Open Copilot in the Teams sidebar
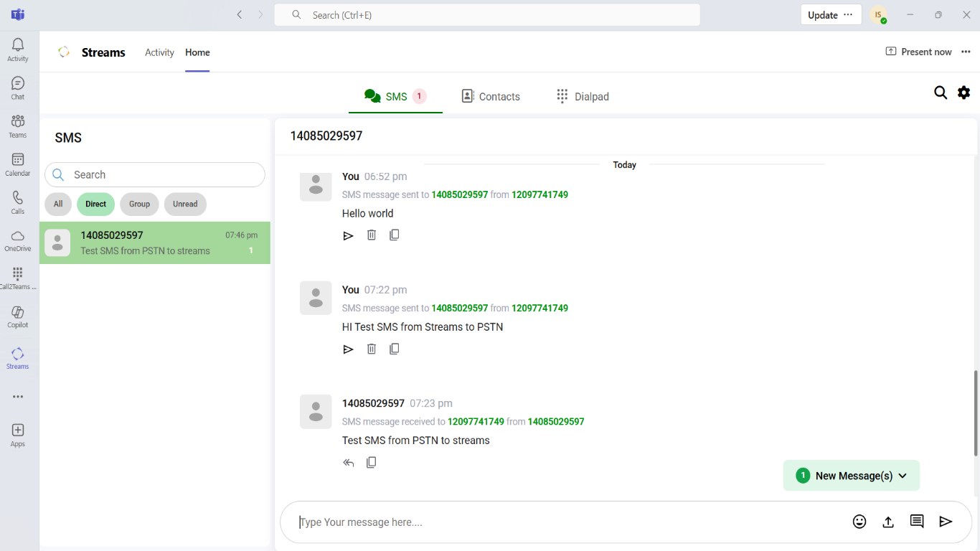980x551 pixels. click(18, 316)
